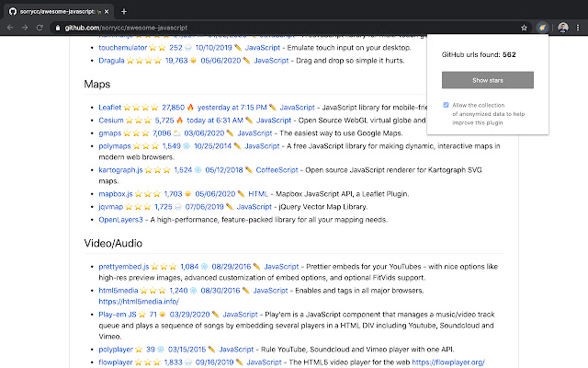The height and width of the screenshot is (368, 588).
Task: Visit the html5media.info URL
Action: (138, 301)
